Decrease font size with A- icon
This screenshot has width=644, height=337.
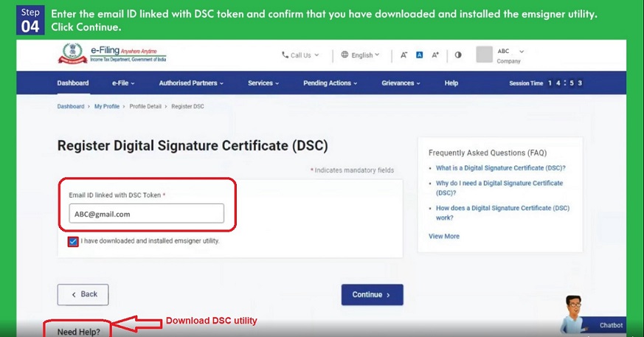pos(404,55)
